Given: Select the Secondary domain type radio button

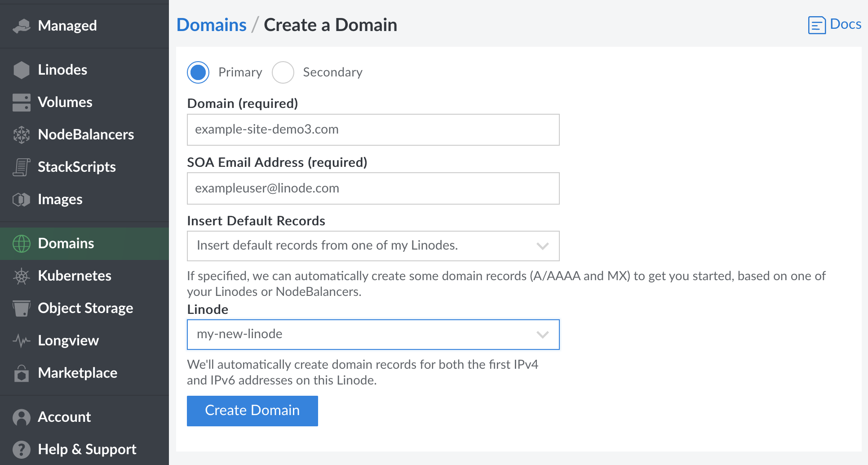Looking at the screenshot, I should pyautogui.click(x=283, y=72).
